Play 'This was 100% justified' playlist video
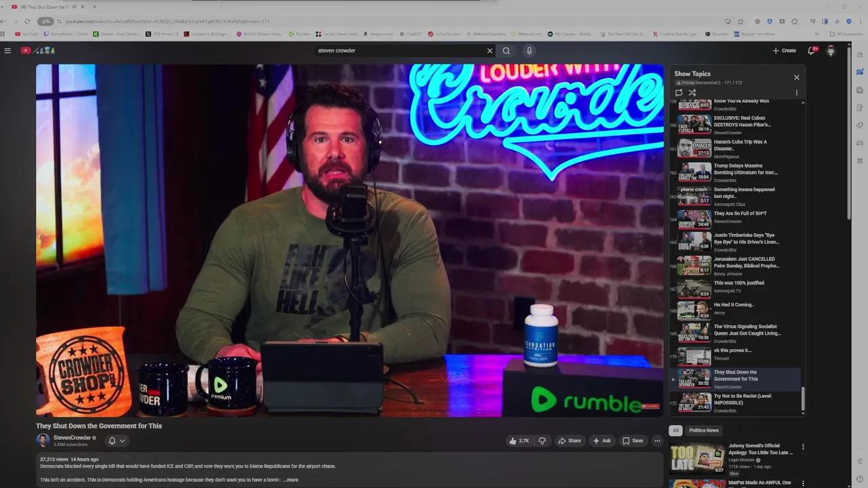This screenshot has height=488, width=868. click(x=736, y=289)
